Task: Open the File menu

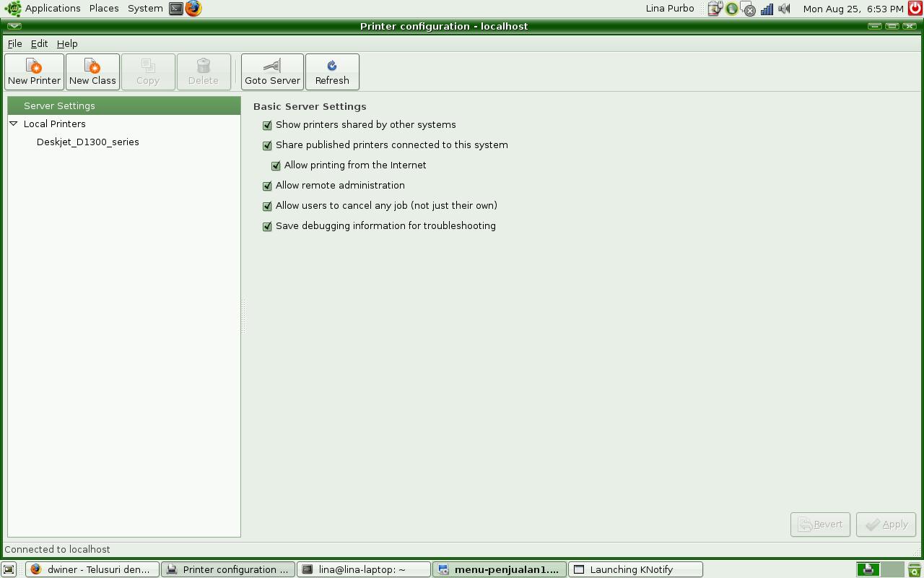Action: [14, 43]
